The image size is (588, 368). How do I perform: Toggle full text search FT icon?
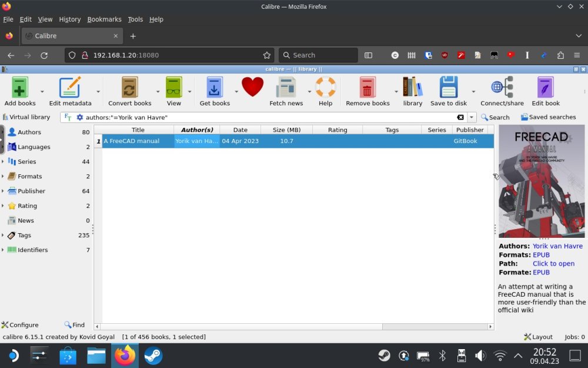[68, 117]
